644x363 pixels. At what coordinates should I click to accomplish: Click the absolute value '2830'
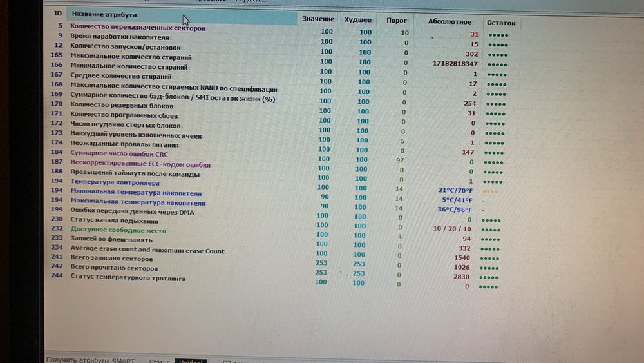coord(461,277)
